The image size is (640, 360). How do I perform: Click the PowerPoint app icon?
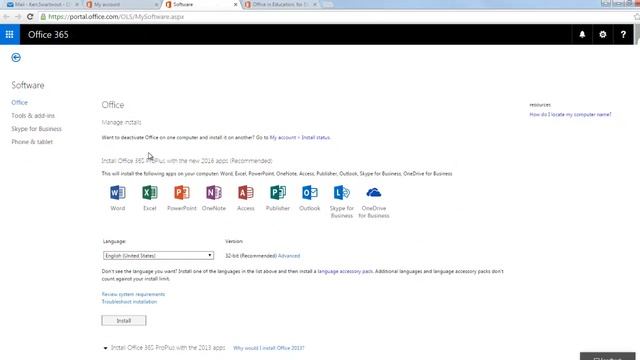[182, 192]
